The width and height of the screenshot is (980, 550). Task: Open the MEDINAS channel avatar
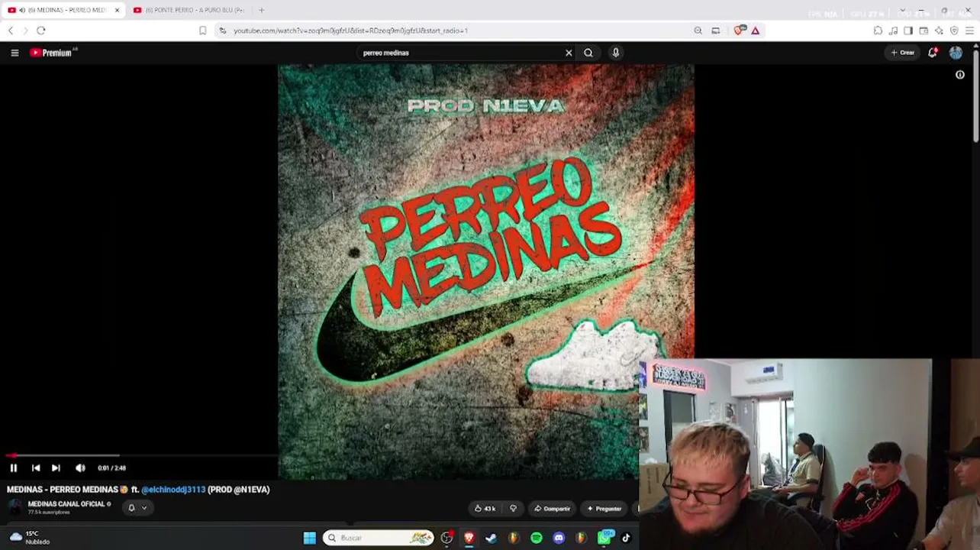(x=15, y=507)
